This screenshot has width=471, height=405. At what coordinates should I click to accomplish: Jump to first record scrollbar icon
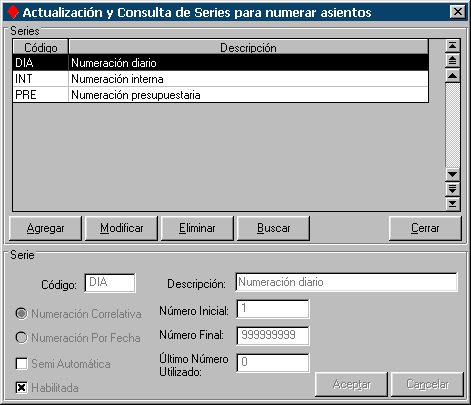[x=452, y=46]
